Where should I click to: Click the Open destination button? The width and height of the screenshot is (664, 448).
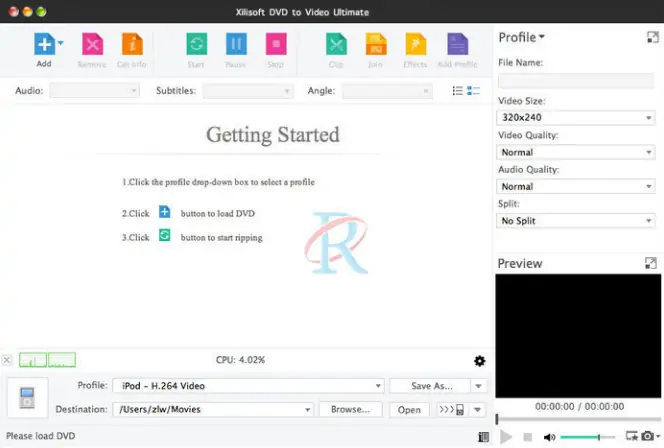tap(409, 410)
